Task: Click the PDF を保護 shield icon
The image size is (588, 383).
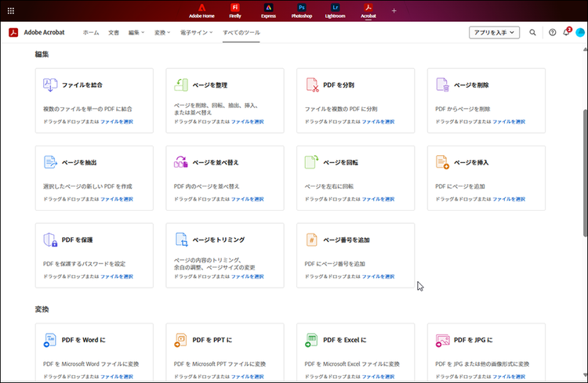Action: click(50, 240)
